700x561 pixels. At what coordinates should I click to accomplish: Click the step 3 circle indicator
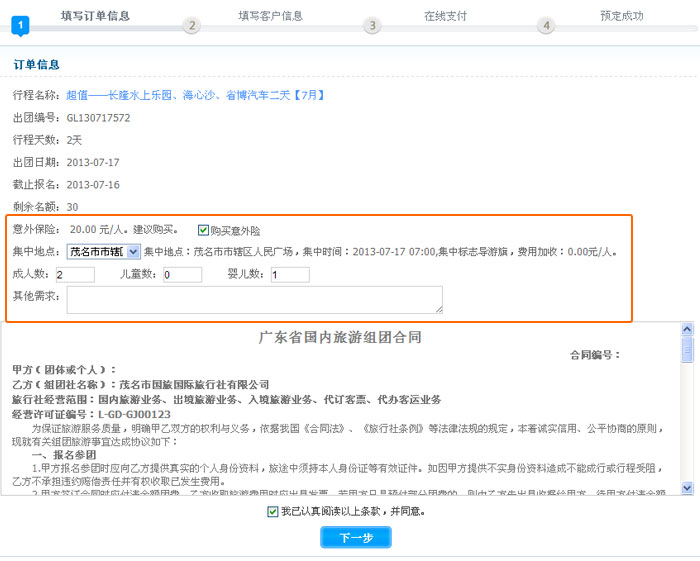tap(372, 26)
